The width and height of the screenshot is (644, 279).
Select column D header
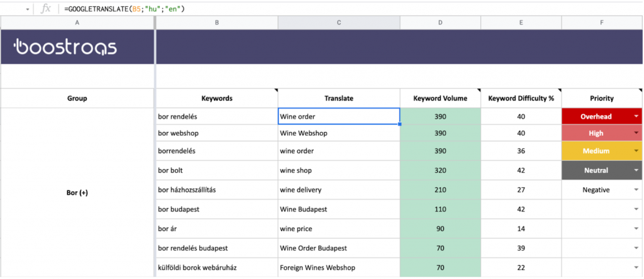440,23
